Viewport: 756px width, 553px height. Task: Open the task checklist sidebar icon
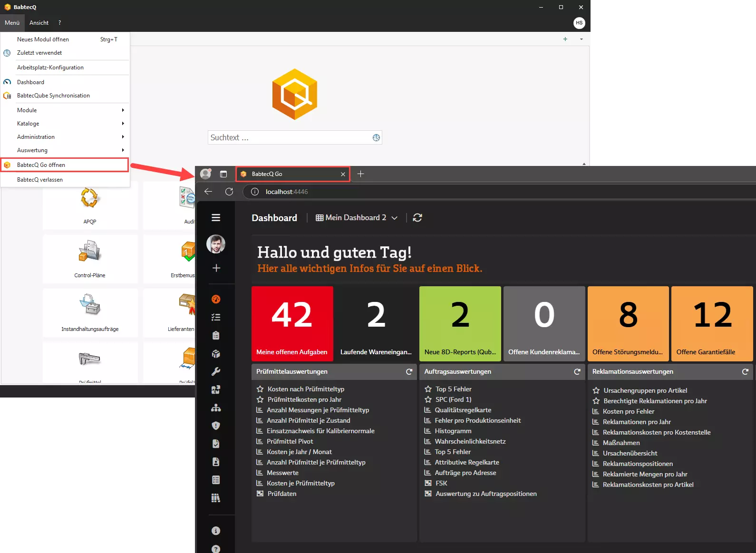pyautogui.click(x=216, y=317)
